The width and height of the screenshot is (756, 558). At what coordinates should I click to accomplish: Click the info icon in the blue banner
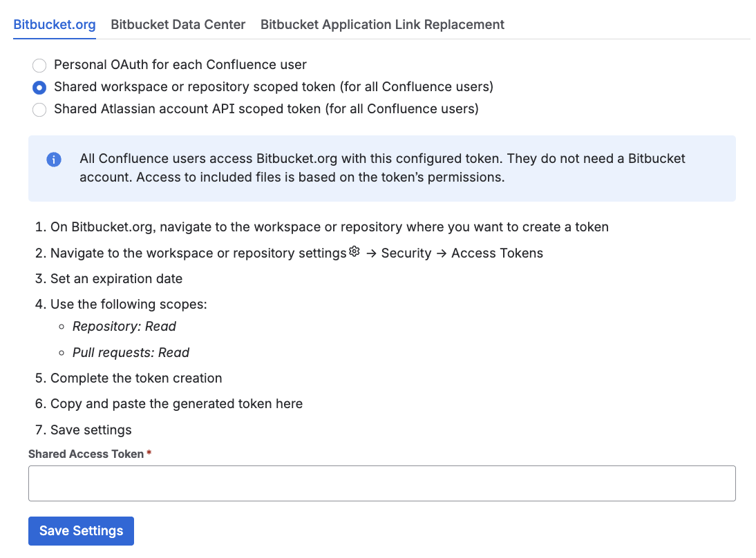(54, 159)
